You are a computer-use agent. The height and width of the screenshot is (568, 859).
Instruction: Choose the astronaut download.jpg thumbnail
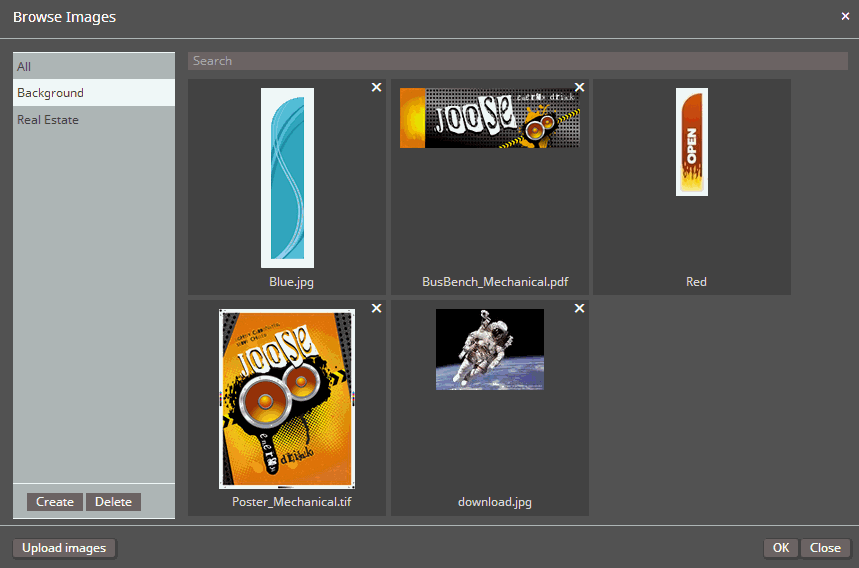(489, 349)
